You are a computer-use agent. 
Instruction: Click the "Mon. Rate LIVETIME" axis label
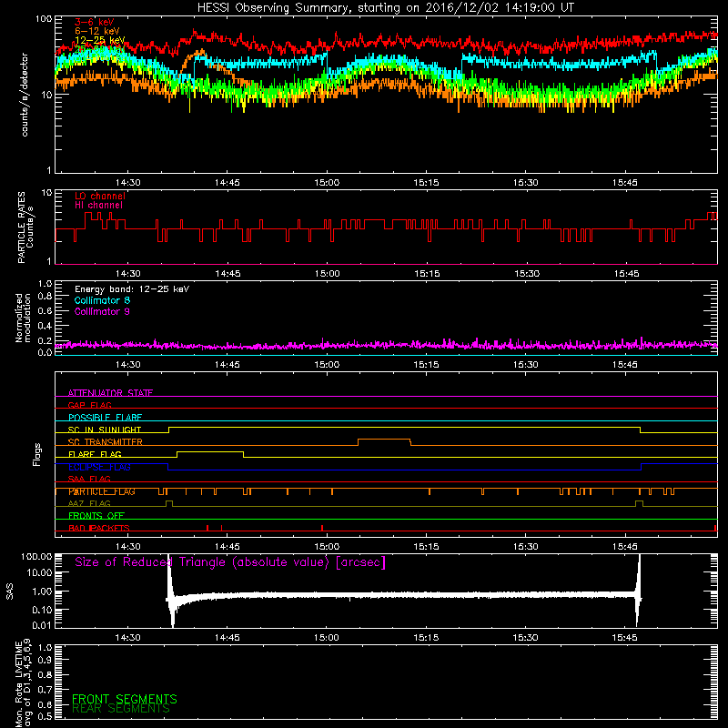tap(18, 684)
